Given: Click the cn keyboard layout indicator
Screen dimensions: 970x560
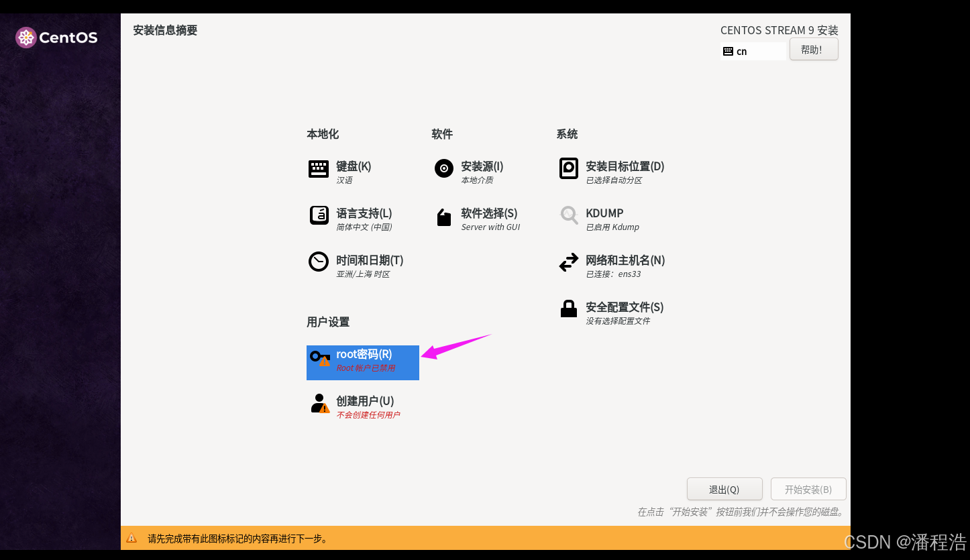Looking at the screenshot, I should pos(753,51).
